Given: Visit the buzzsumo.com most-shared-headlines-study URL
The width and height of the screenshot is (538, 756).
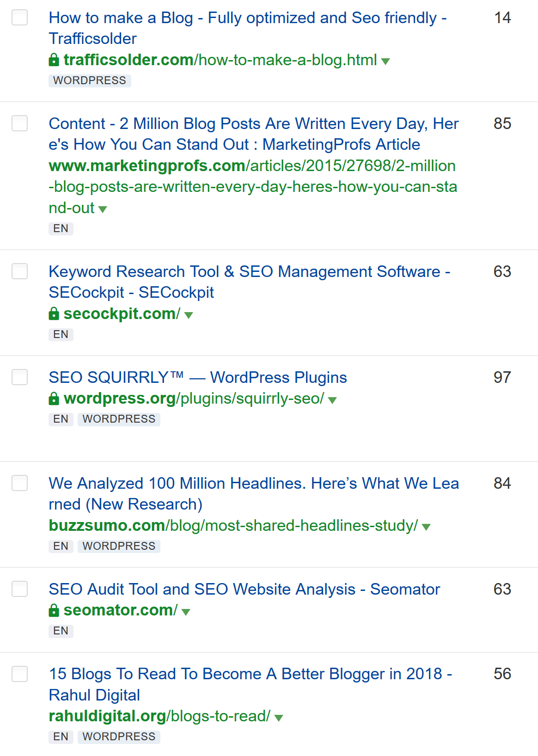Looking at the screenshot, I should 233,526.
